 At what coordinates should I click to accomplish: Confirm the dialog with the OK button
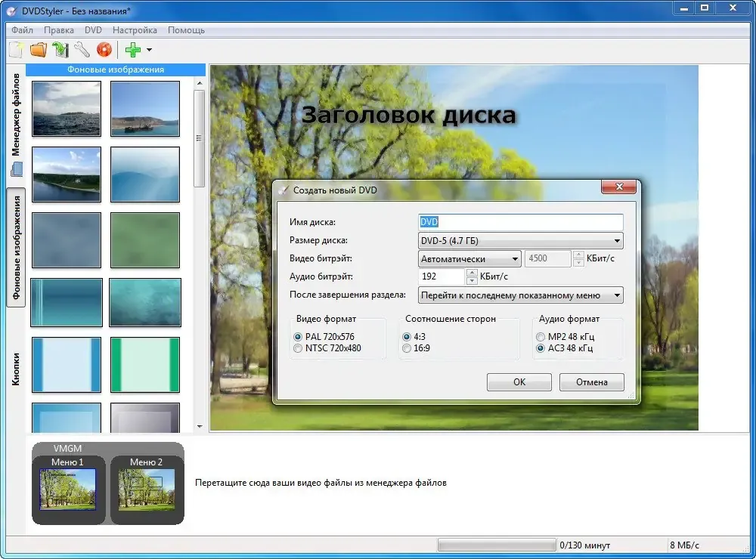click(x=519, y=382)
